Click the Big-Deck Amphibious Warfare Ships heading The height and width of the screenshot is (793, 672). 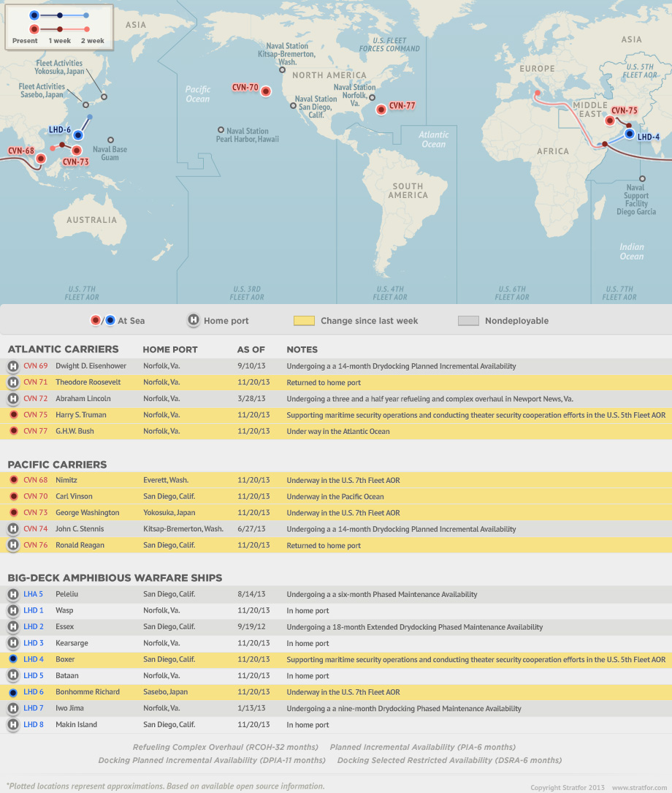pyautogui.click(x=115, y=578)
